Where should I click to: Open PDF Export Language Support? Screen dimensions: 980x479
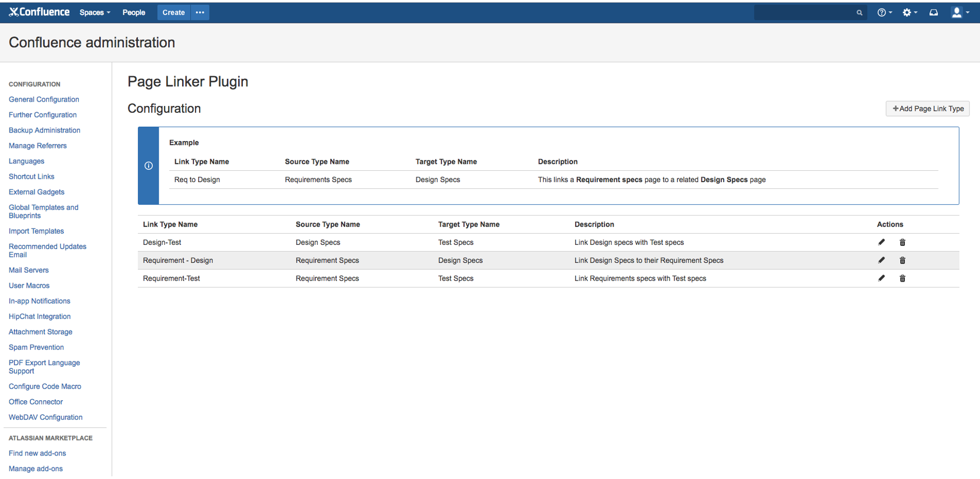pyautogui.click(x=44, y=367)
